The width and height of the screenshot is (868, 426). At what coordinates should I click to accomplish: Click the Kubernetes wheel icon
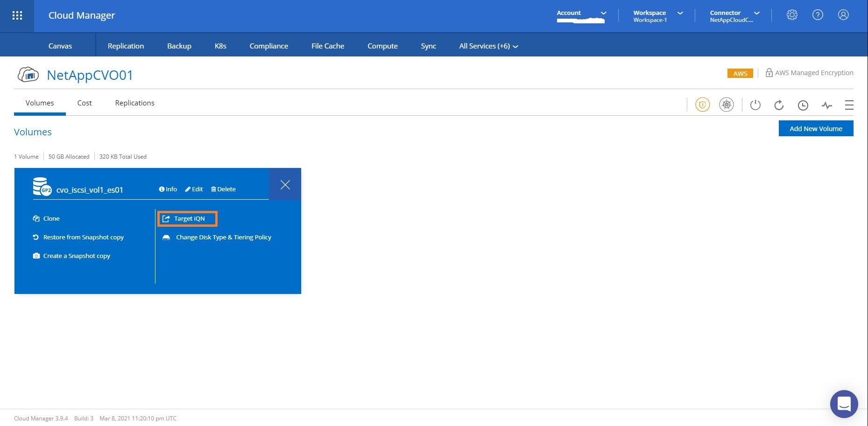tap(726, 105)
